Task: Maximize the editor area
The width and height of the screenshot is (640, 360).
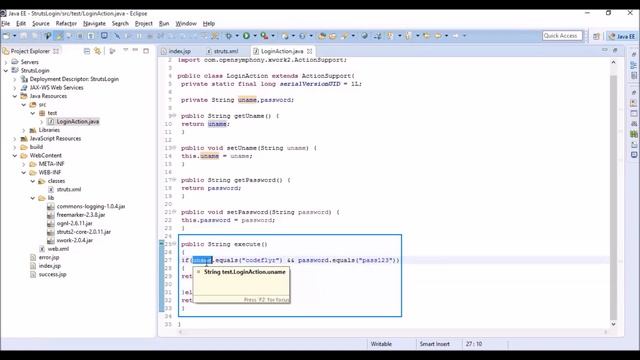Action: pos(615,50)
